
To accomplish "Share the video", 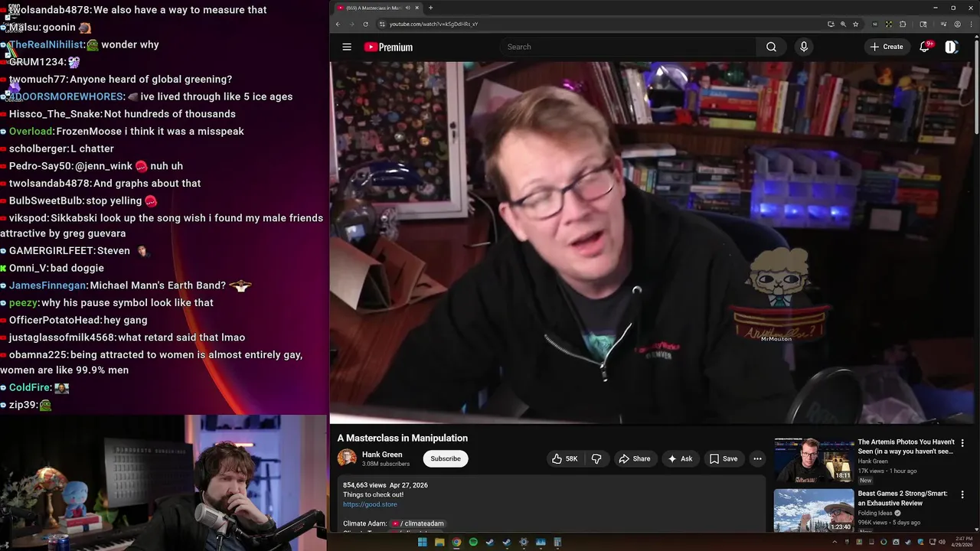I will 634,458.
